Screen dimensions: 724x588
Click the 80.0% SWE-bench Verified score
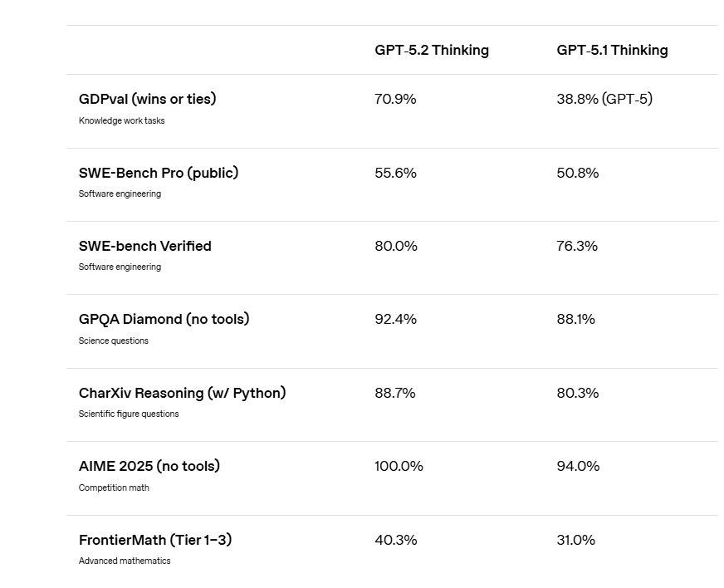(396, 246)
